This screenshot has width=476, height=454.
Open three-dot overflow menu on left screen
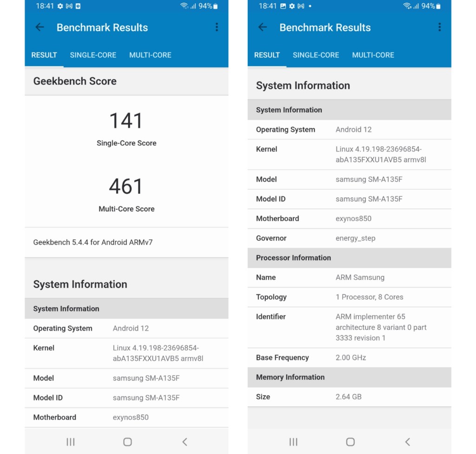[x=217, y=27]
